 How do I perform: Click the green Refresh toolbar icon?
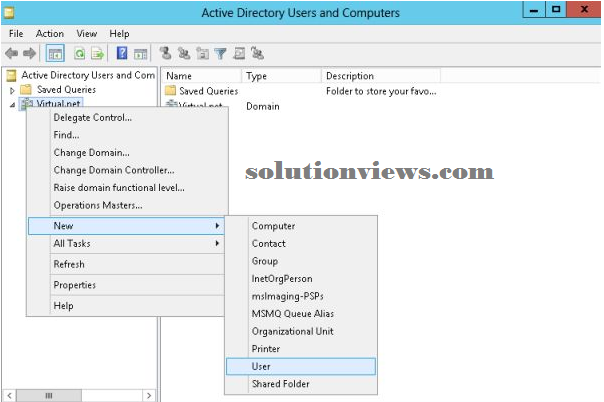click(80, 54)
